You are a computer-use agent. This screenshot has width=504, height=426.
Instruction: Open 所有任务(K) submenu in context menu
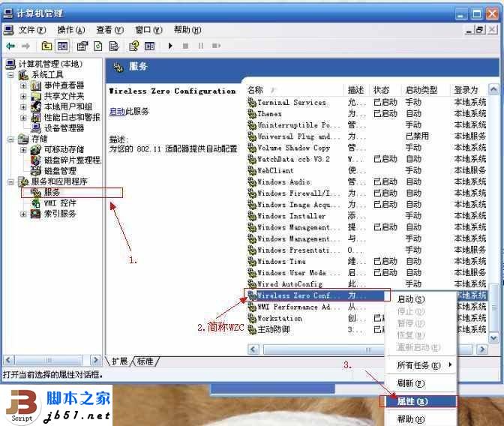pyautogui.click(x=421, y=365)
